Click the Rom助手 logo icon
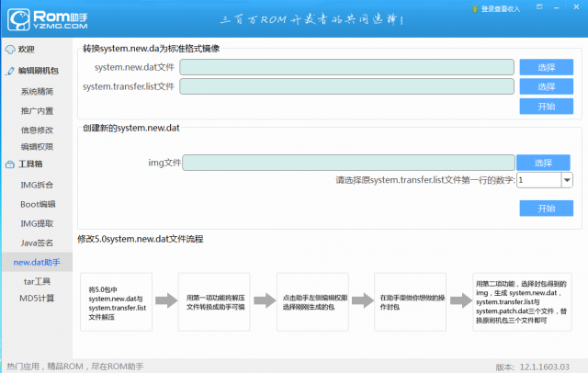The image size is (588, 373). pyautogui.click(x=18, y=19)
